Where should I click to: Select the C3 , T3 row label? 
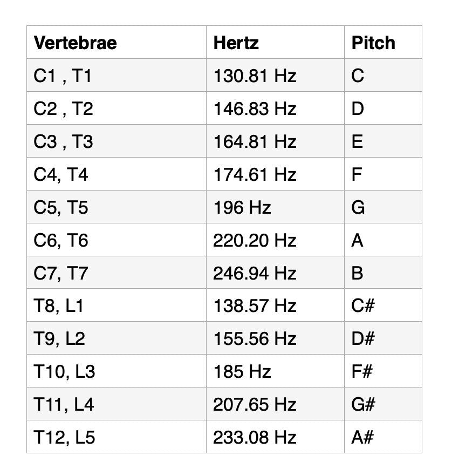tap(117, 141)
